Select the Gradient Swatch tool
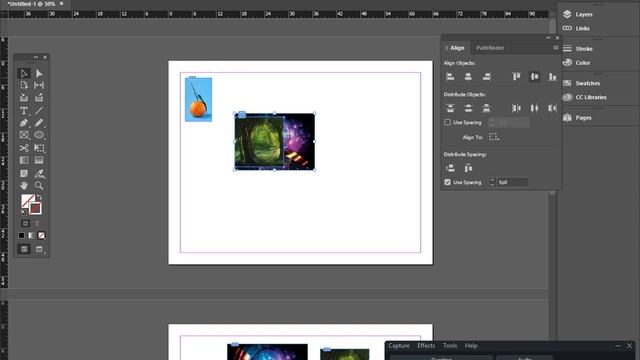The image size is (640, 360). (24, 160)
